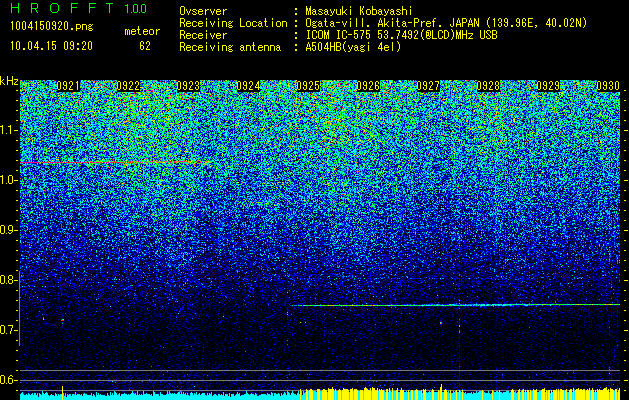
Task: Click the Receiving antenna label
Action: pos(230,47)
